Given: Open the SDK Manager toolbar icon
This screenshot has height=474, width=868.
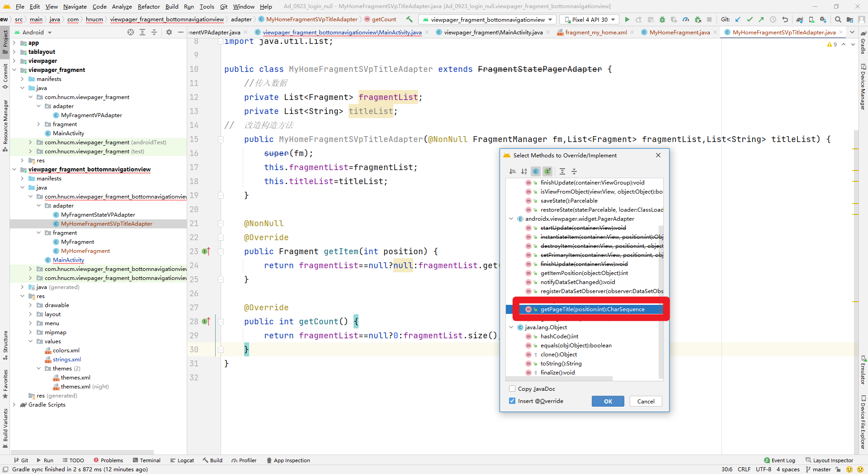Looking at the screenshot, I should coord(823,19).
